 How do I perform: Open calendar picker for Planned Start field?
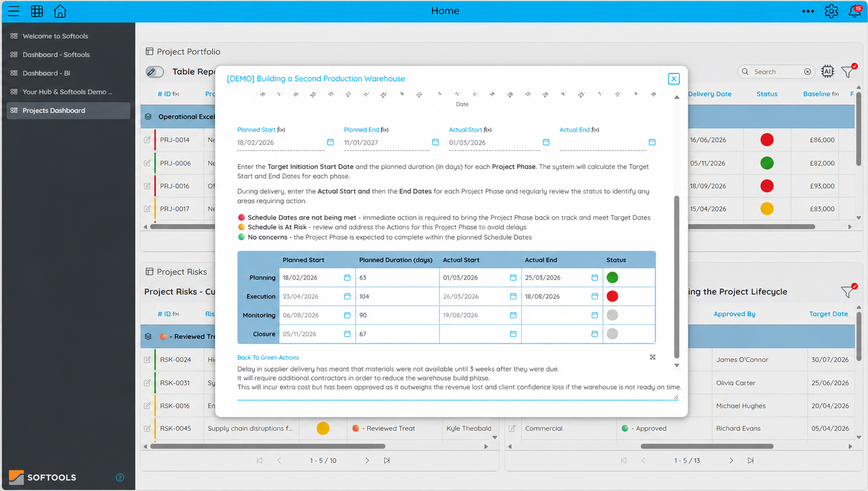pos(330,142)
